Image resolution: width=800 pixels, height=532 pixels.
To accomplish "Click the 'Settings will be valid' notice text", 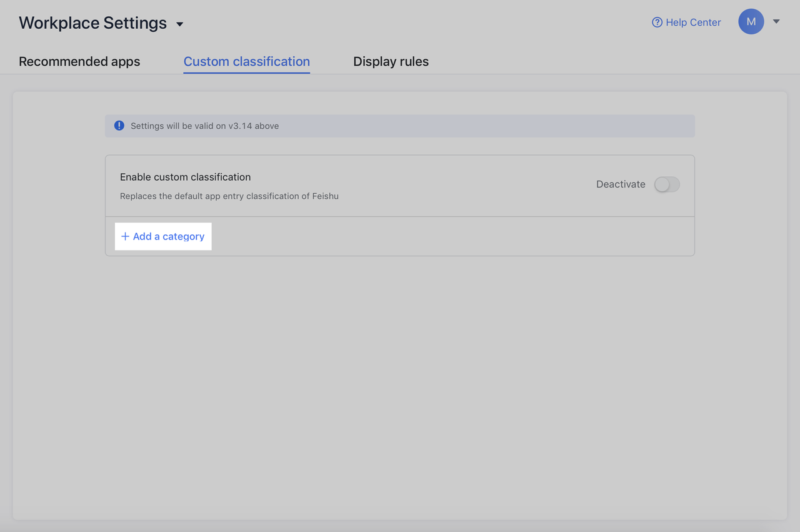I will [204, 126].
